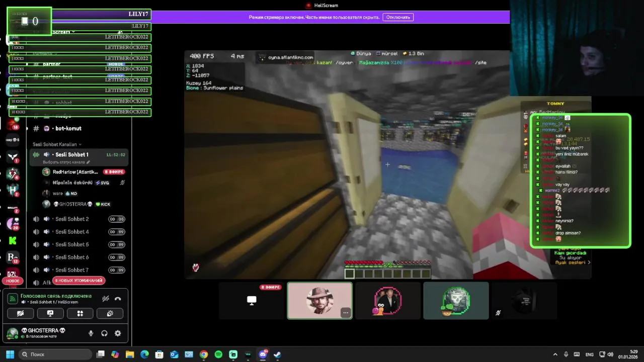Image resolution: width=644 pixels, height=362 pixels.
Task: Join the Sesli Sohbet 5 voice channel
Action: point(79,244)
